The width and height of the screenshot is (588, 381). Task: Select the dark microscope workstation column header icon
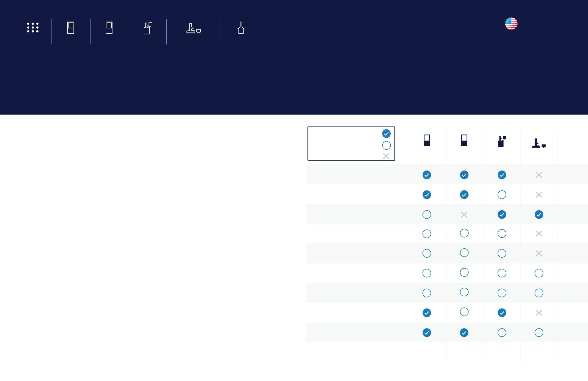[539, 143]
